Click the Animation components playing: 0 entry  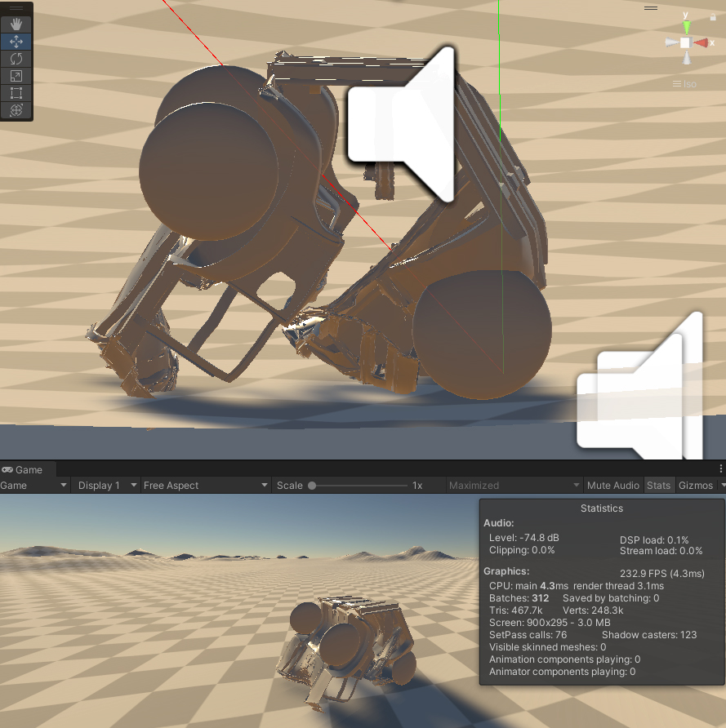(x=564, y=659)
